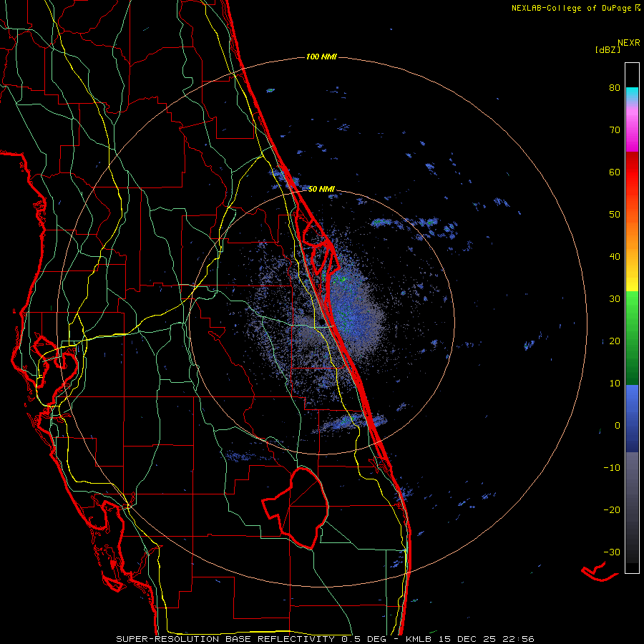Screen dimensions: 644x644
Task: Select the -10 value on the dBZ scale
Action: click(612, 468)
